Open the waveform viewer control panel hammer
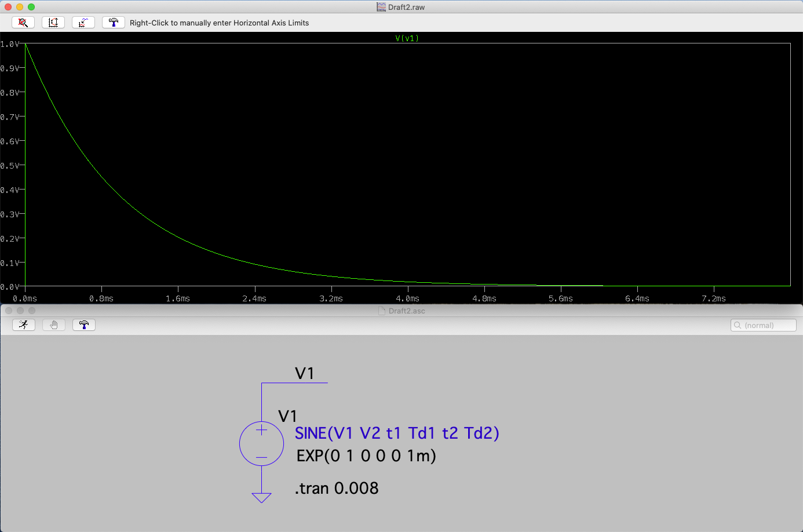The image size is (803, 532). tap(113, 22)
